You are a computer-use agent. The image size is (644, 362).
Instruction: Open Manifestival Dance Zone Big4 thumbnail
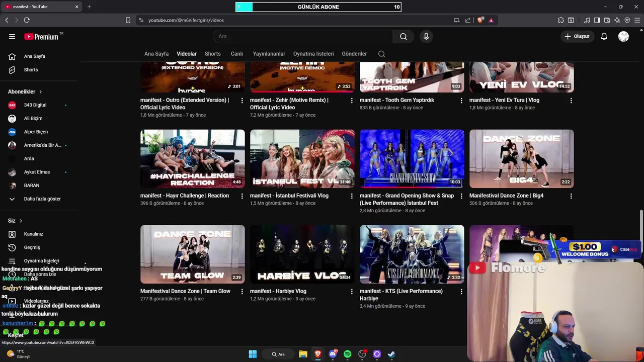(522, 159)
